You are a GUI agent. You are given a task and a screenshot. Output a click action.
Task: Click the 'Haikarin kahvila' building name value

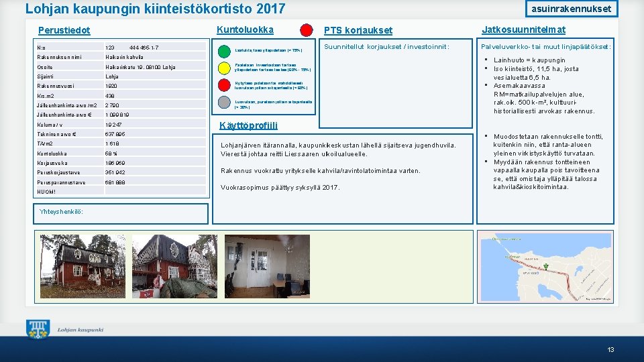tap(125, 57)
